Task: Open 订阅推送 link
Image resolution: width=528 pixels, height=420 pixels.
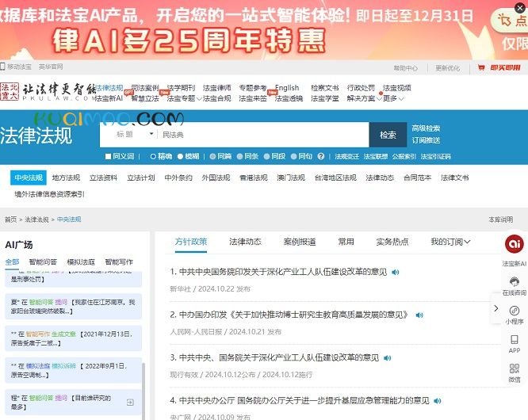Action: pos(426,140)
